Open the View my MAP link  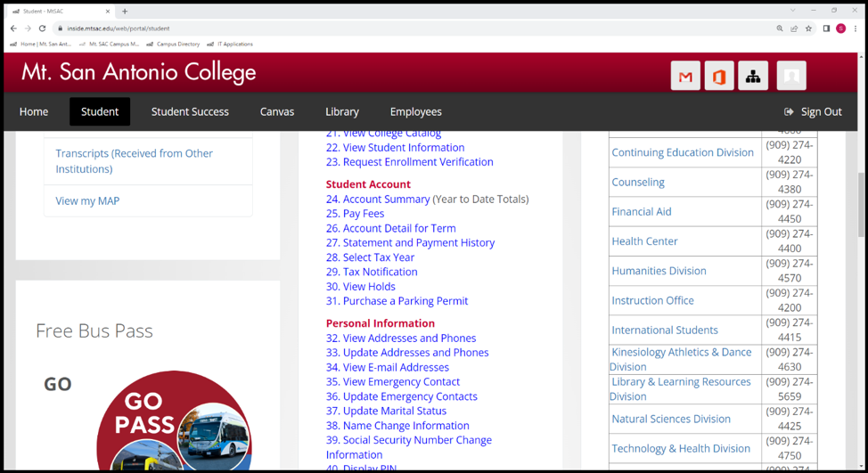(87, 200)
